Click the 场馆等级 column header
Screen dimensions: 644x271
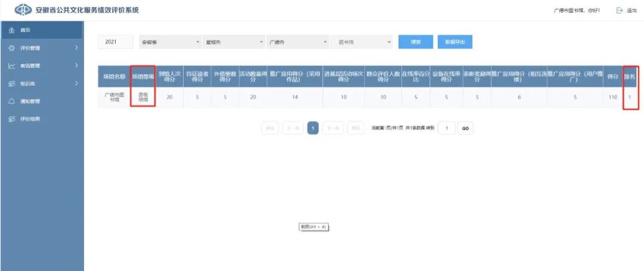[x=143, y=77]
